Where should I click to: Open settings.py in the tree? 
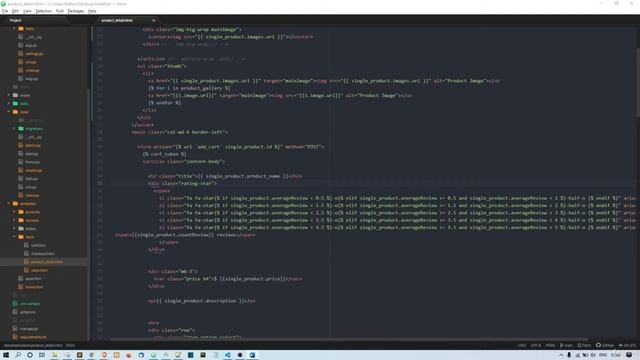coord(34,53)
